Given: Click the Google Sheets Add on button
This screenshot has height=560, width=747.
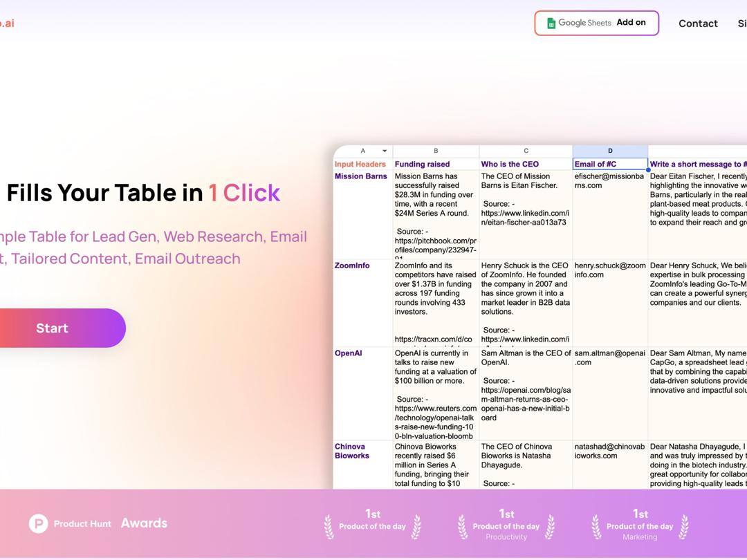Looking at the screenshot, I should coord(596,23).
